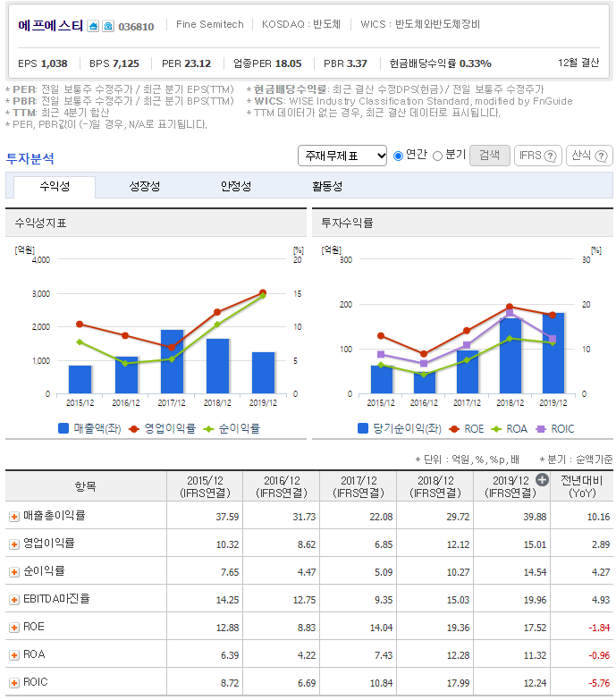Click the purple ROIC legend marker
Image resolution: width=616 pixels, height=700 pixels.
point(541,429)
